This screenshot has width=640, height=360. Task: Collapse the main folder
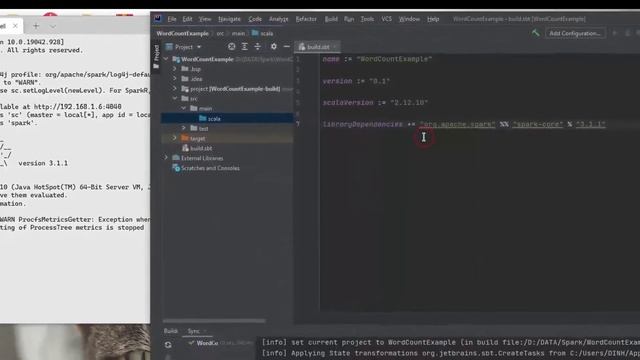tap(184, 109)
